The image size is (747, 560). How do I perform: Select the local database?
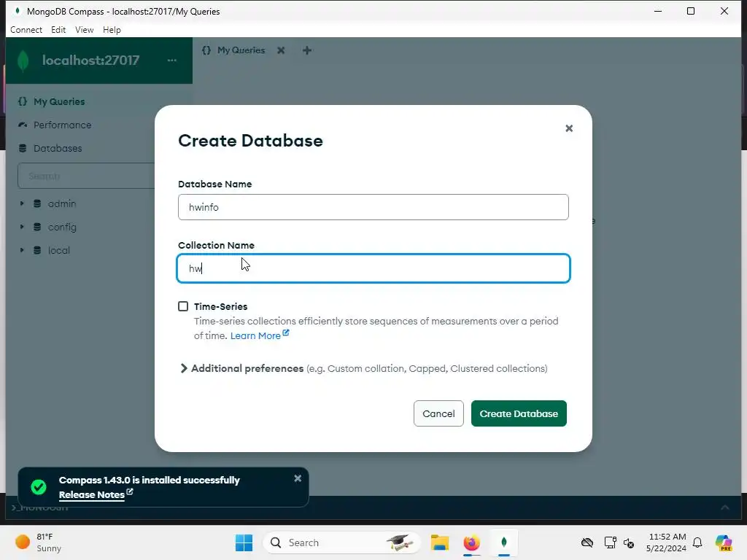point(59,250)
